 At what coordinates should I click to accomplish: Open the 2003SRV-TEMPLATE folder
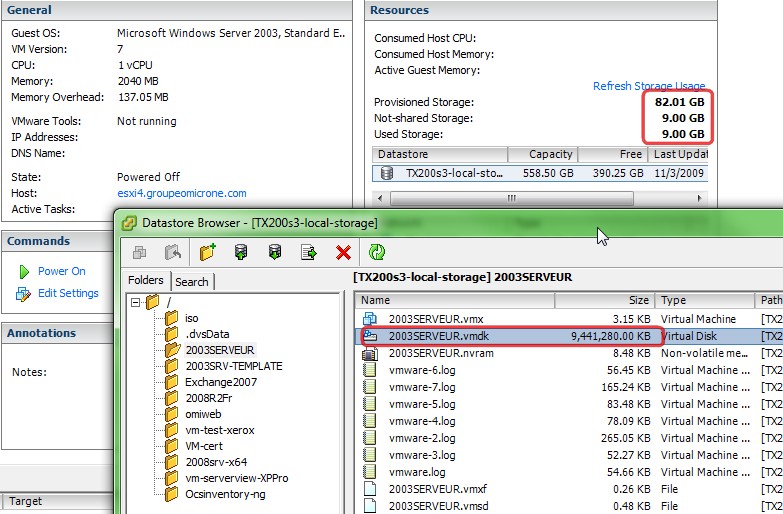233,366
